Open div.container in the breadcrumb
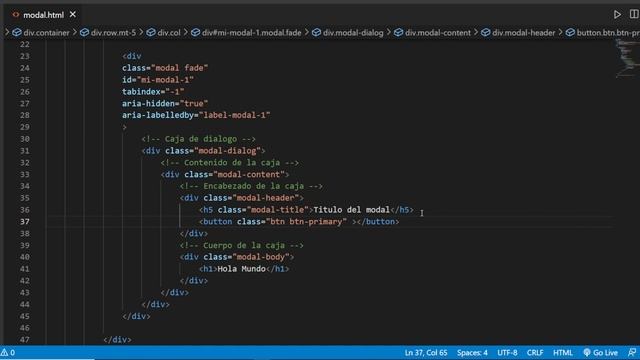 pyautogui.click(x=46, y=33)
